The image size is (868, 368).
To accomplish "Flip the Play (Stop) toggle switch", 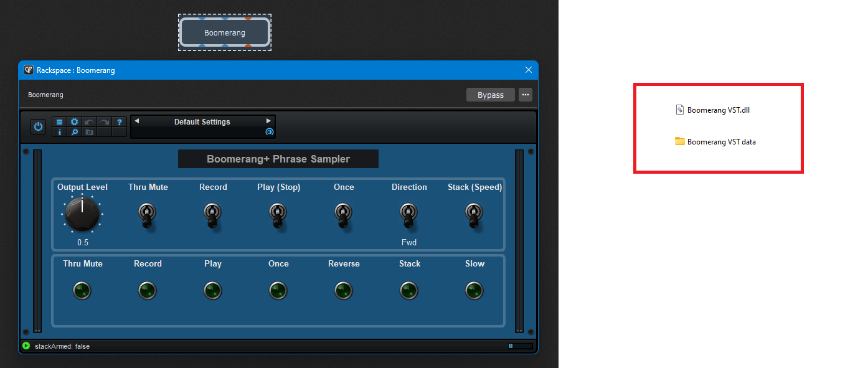I will pos(278,214).
